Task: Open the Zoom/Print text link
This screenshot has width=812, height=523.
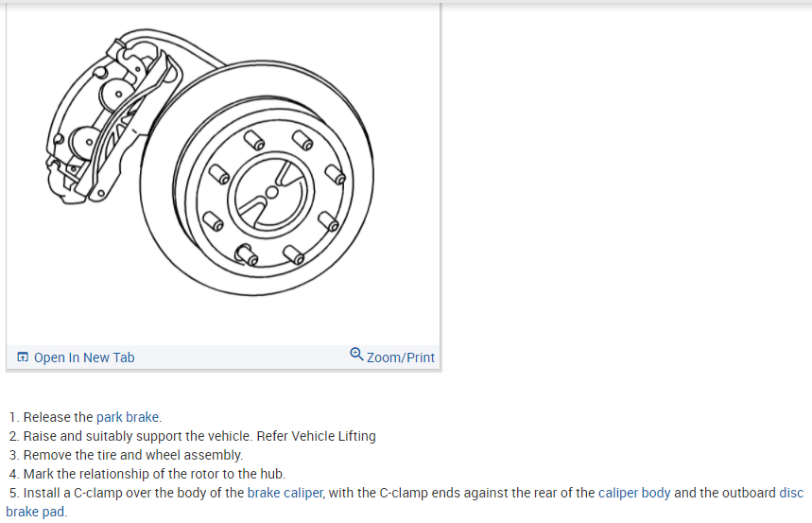Action: click(x=400, y=357)
